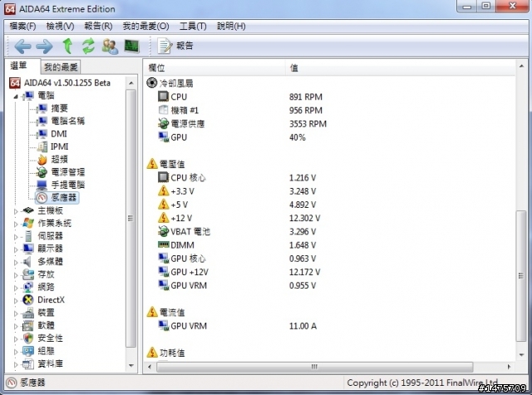Click the 欄位 column header
The image size is (532, 395).
[x=215, y=68]
